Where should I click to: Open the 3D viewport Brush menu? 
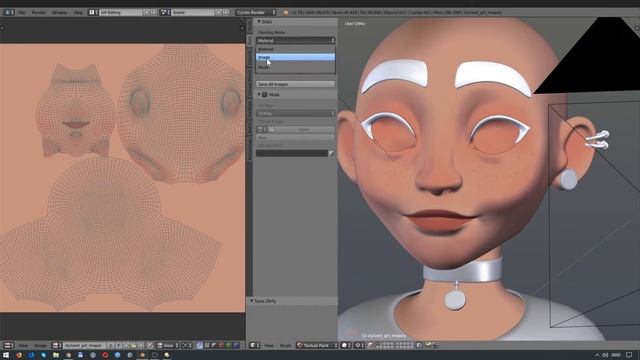(285, 345)
